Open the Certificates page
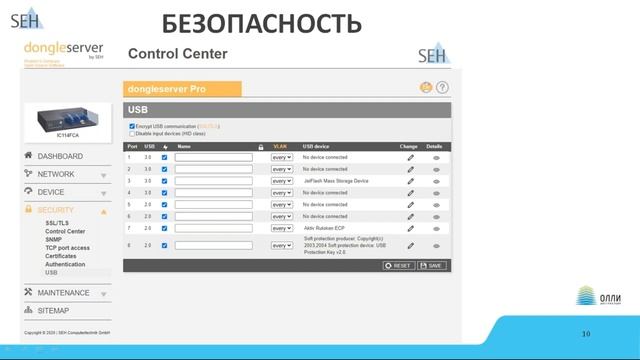Viewport: 640px width, 360px height. click(61, 256)
